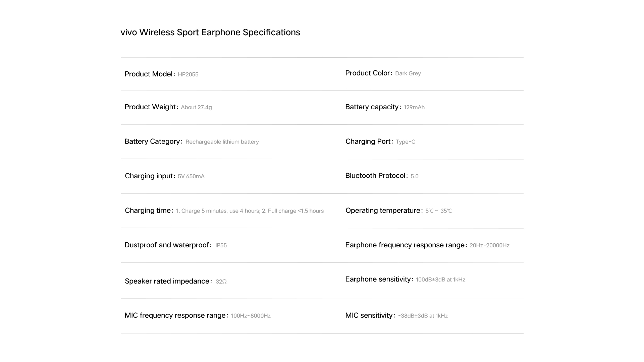This screenshot has width=644, height=362.
Task: Click the 5V 650mA value
Action: (191, 176)
